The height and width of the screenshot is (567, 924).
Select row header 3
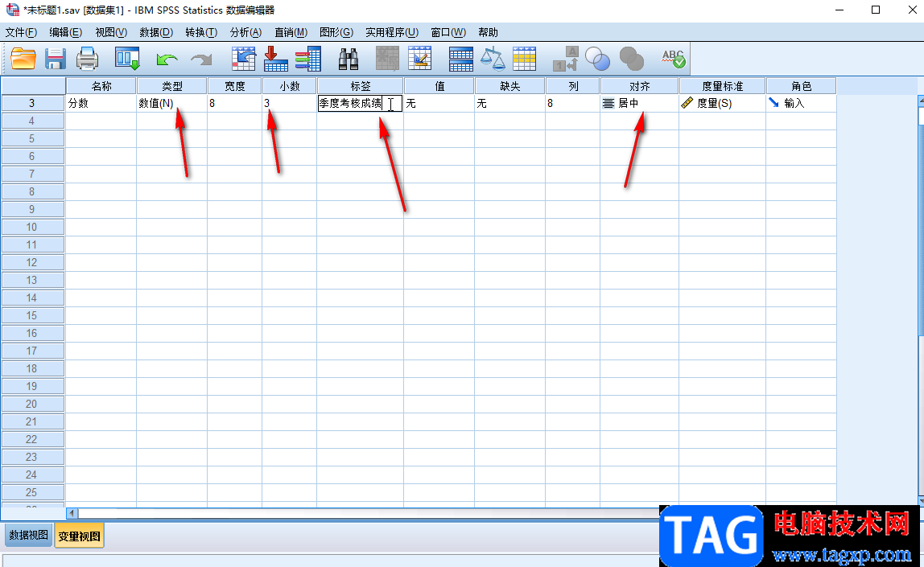[x=33, y=103]
